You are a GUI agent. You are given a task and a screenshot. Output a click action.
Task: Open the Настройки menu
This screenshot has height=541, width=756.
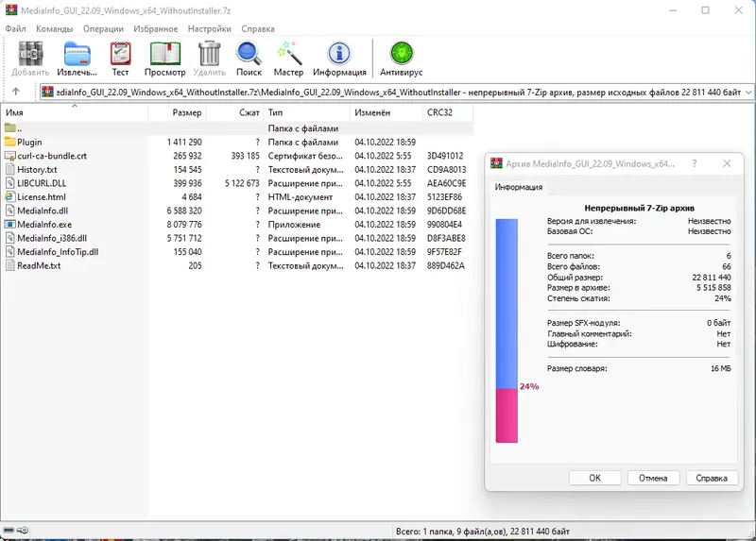[x=209, y=29]
